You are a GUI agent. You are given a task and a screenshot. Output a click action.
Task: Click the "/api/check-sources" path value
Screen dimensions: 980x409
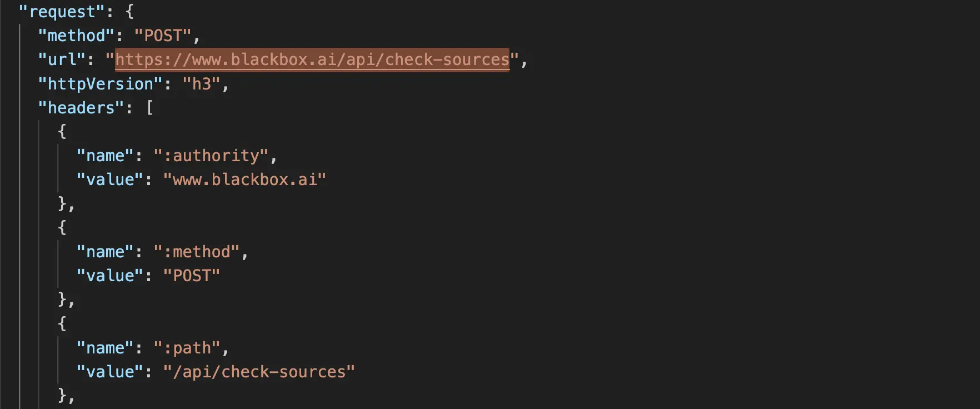click(x=259, y=372)
